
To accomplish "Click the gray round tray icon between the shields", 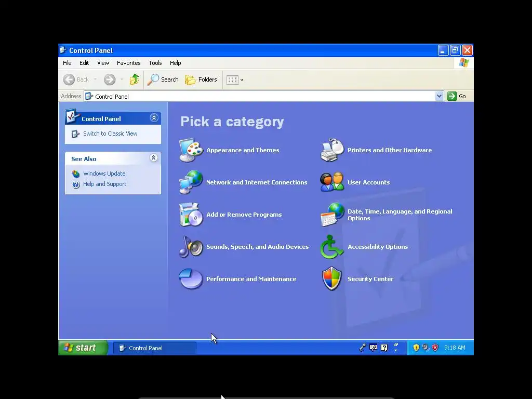I will (425, 348).
